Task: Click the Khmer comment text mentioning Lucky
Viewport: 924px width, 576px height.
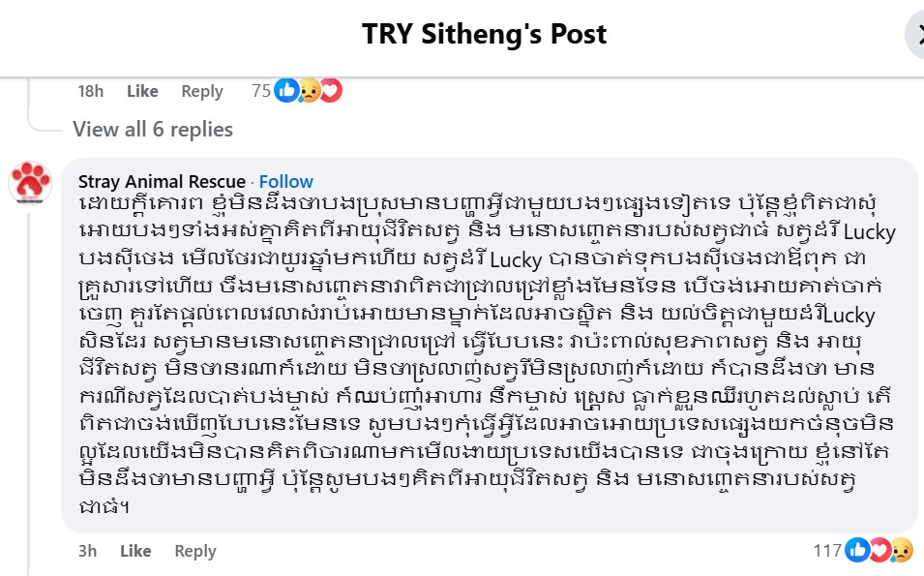Action: click(487, 354)
